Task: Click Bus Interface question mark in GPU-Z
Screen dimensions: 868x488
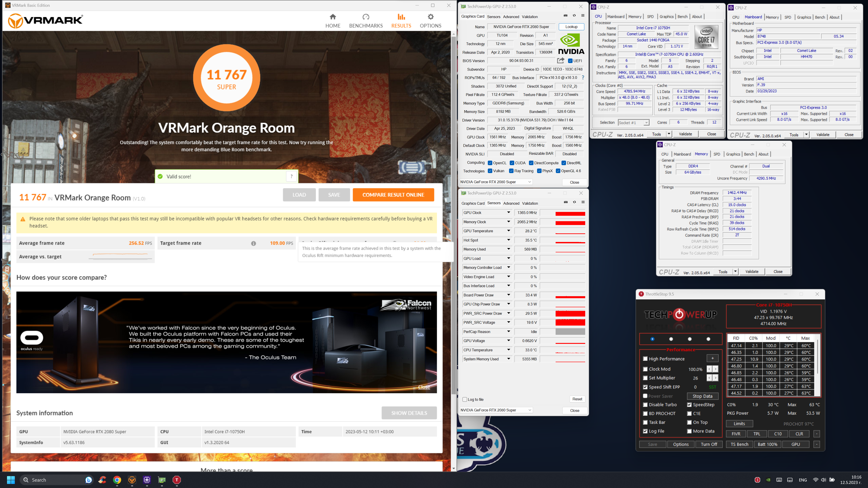Action: click(583, 77)
